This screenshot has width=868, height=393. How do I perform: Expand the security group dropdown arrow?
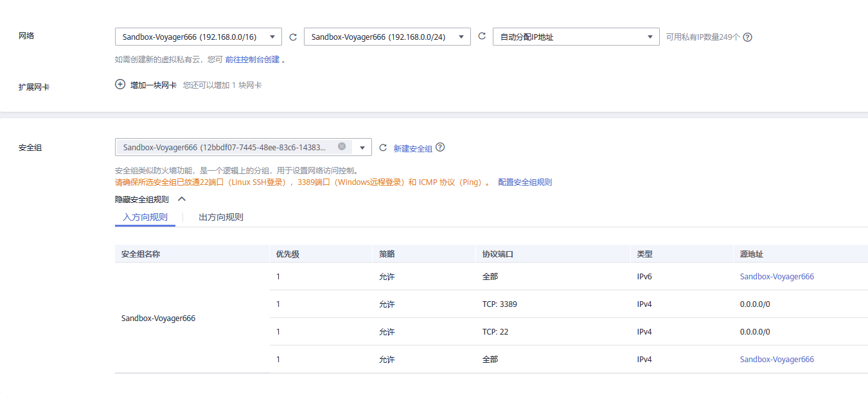pyautogui.click(x=362, y=148)
